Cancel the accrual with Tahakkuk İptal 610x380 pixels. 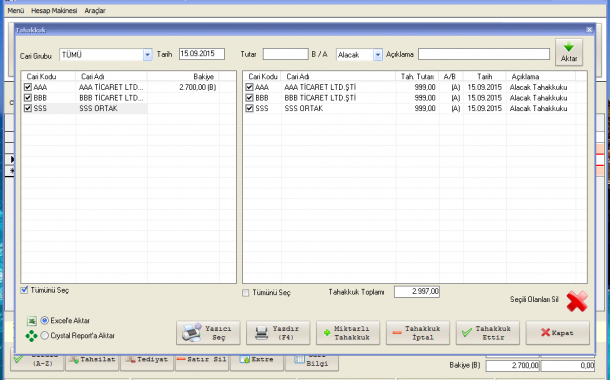(x=417, y=333)
